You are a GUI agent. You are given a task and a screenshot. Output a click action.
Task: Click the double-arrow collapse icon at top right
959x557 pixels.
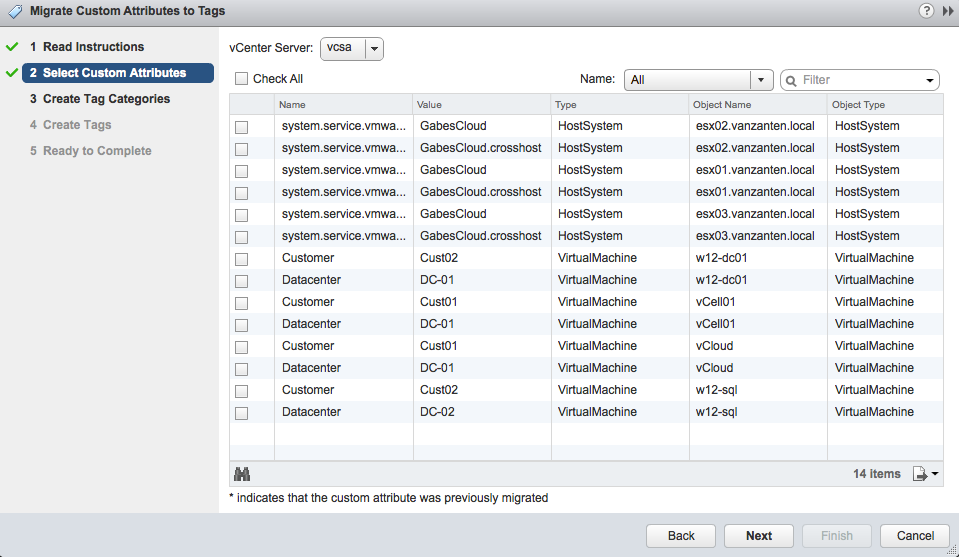tap(947, 11)
